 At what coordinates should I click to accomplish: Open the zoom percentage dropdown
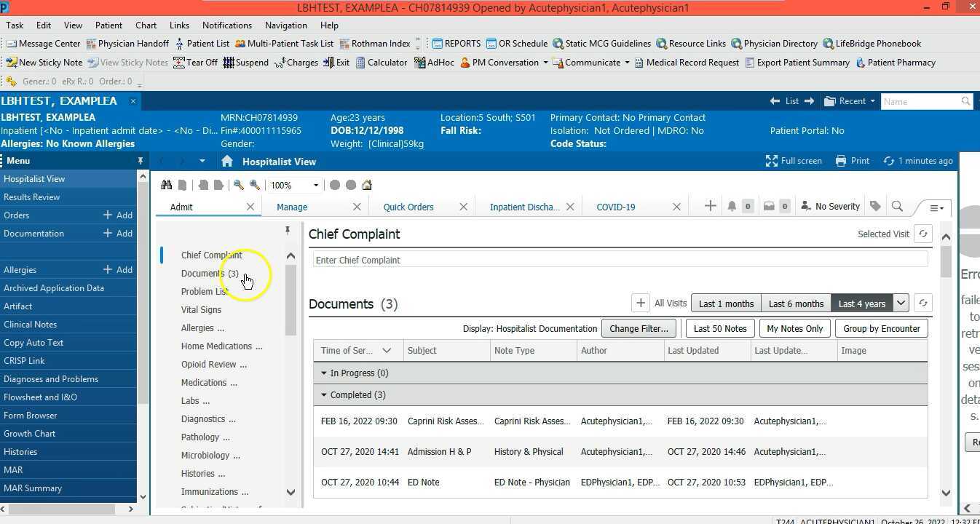[x=315, y=184]
